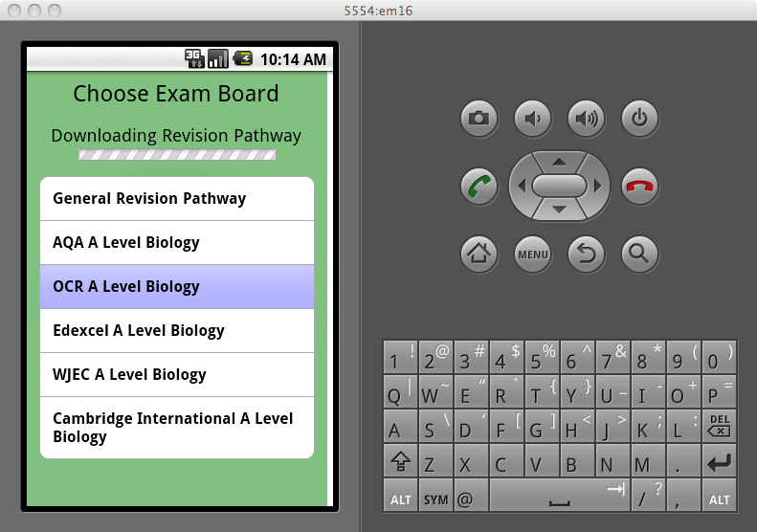Go to the Android home screen
The height and width of the screenshot is (532, 757).
coord(479,254)
